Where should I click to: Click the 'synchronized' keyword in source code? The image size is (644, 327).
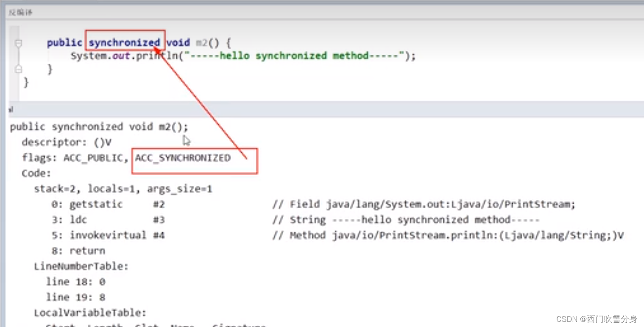coord(124,43)
